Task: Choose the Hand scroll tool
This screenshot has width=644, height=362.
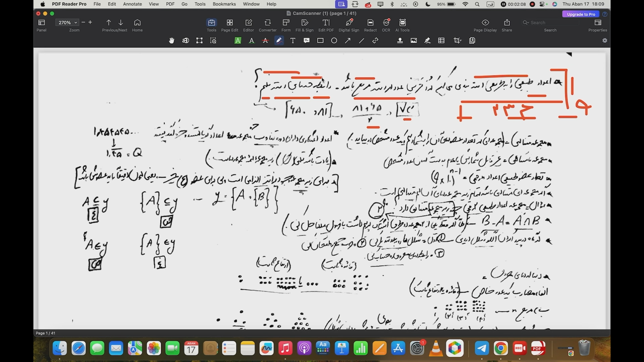Action: (x=172, y=41)
